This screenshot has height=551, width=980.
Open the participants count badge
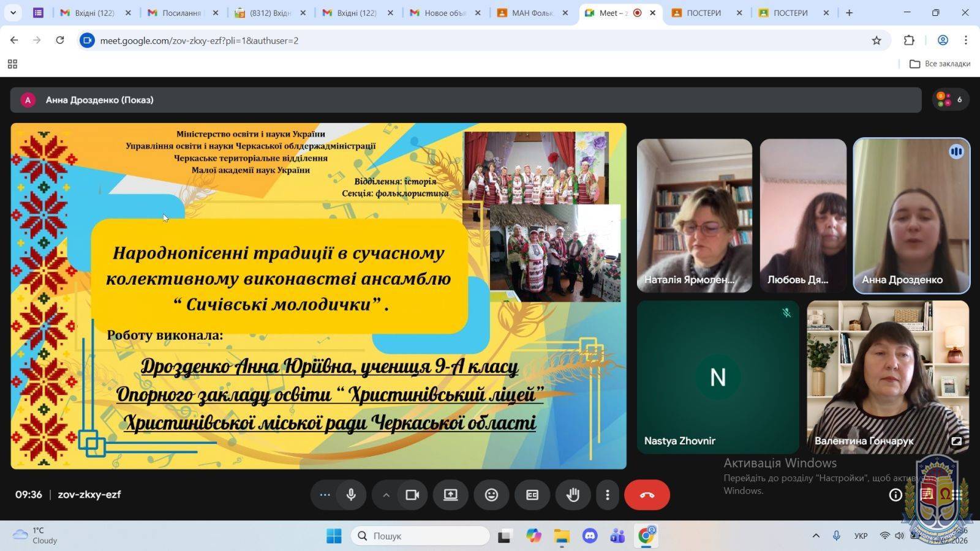point(950,100)
